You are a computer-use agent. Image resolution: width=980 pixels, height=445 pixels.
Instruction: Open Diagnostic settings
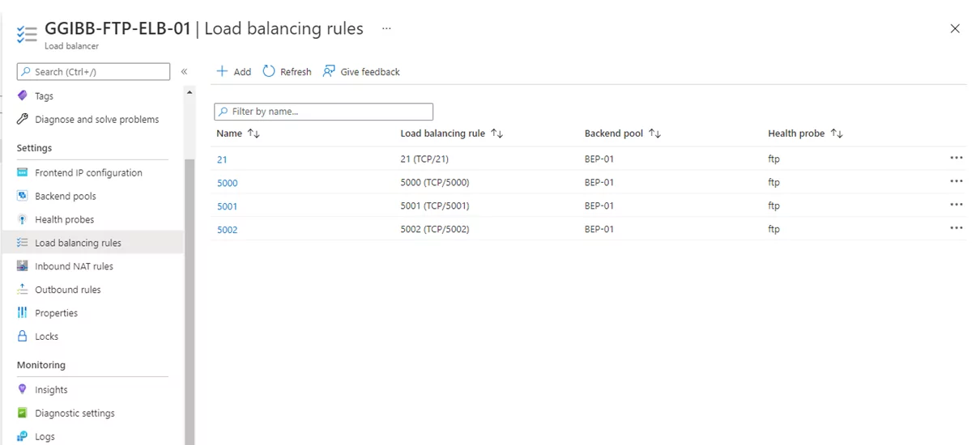[75, 413]
